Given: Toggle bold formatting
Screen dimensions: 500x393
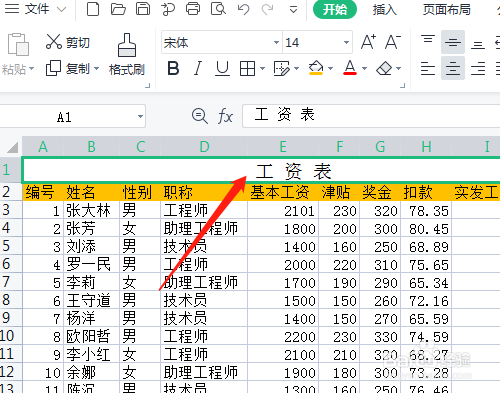Looking at the screenshot, I should point(173,68).
